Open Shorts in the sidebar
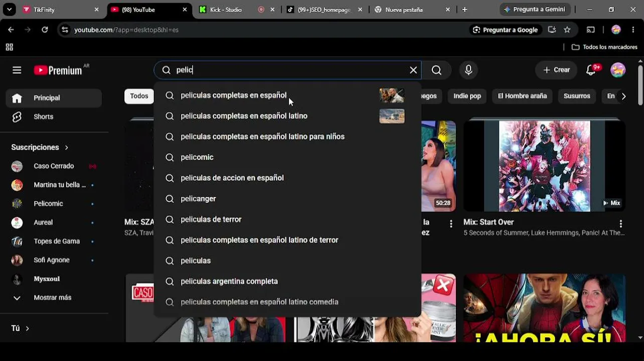644x361 pixels. 54,117
